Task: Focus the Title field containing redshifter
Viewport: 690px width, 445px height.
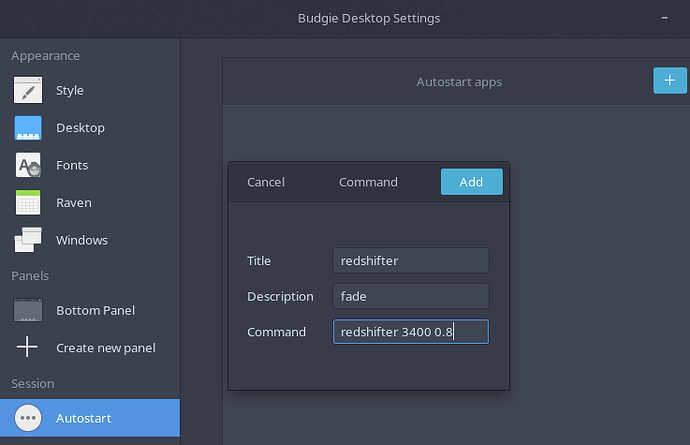Action: [x=411, y=261]
